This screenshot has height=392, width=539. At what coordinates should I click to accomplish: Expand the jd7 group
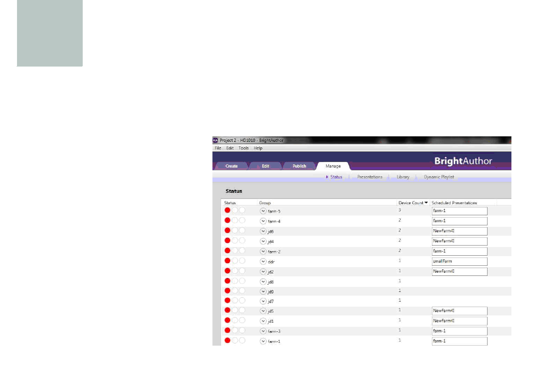263,301
